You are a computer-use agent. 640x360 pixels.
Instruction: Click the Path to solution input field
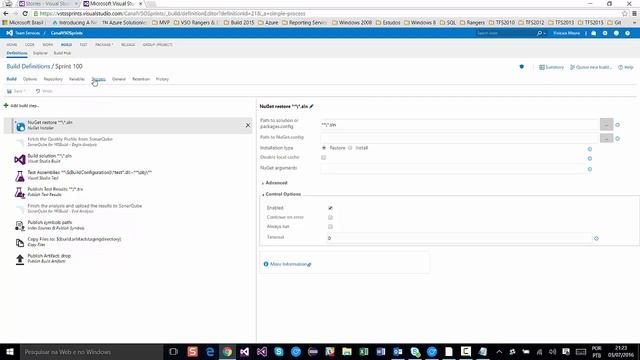(x=460, y=125)
